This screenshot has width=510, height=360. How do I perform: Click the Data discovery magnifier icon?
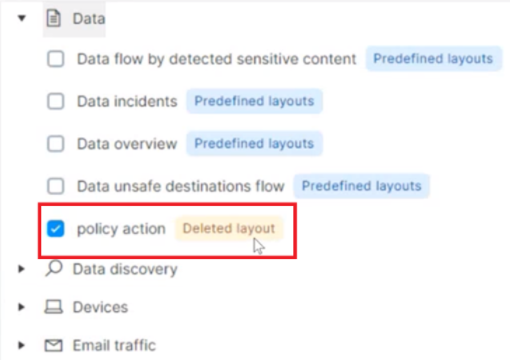[54, 269]
